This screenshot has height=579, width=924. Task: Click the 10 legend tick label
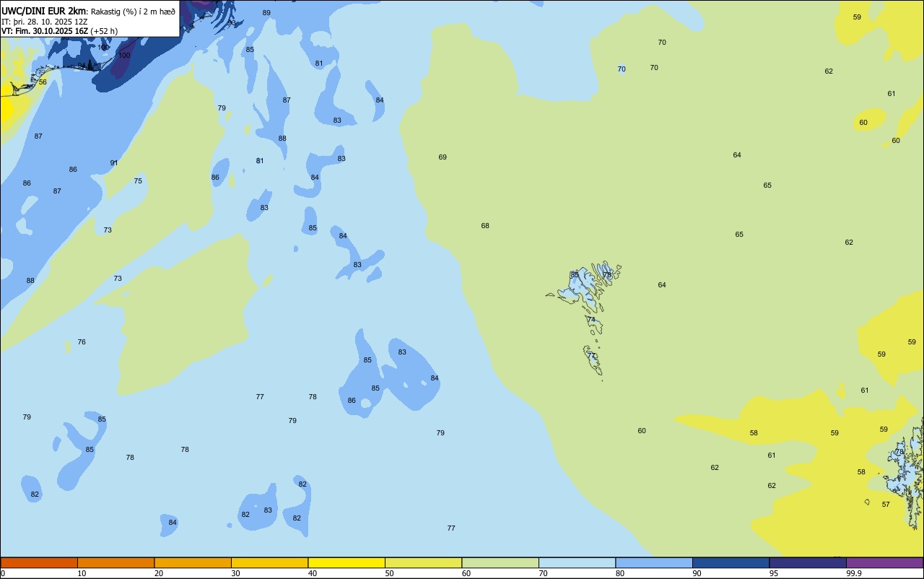tap(82, 573)
